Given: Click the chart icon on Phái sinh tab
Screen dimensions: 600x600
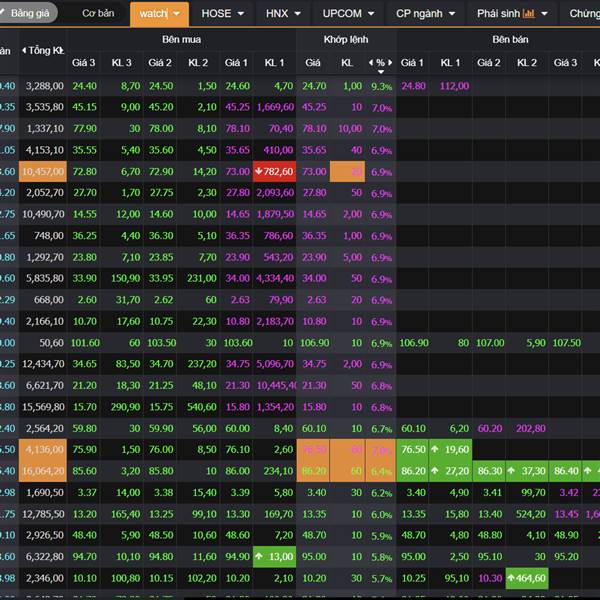Looking at the screenshot, I should pyautogui.click(x=528, y=14).
